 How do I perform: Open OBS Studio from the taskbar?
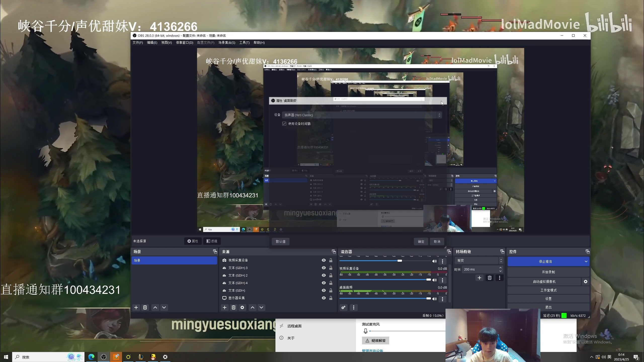click(x=104, y=357)
